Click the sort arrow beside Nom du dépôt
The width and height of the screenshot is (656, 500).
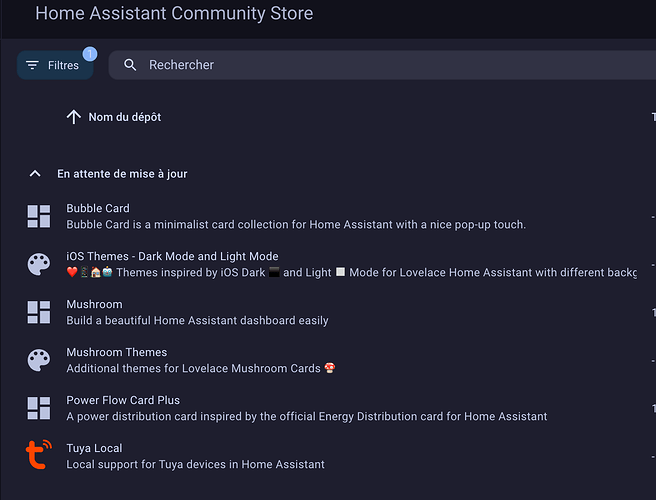coord(74,117)
